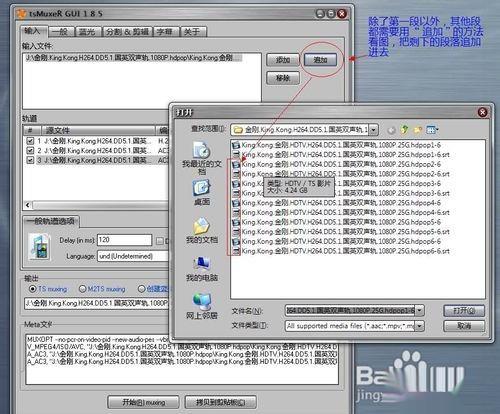The height and width of the screenshot is (414, 500).
Task: Select the hdpop6-6 video file icon
Action: click(x=236, y=241)
